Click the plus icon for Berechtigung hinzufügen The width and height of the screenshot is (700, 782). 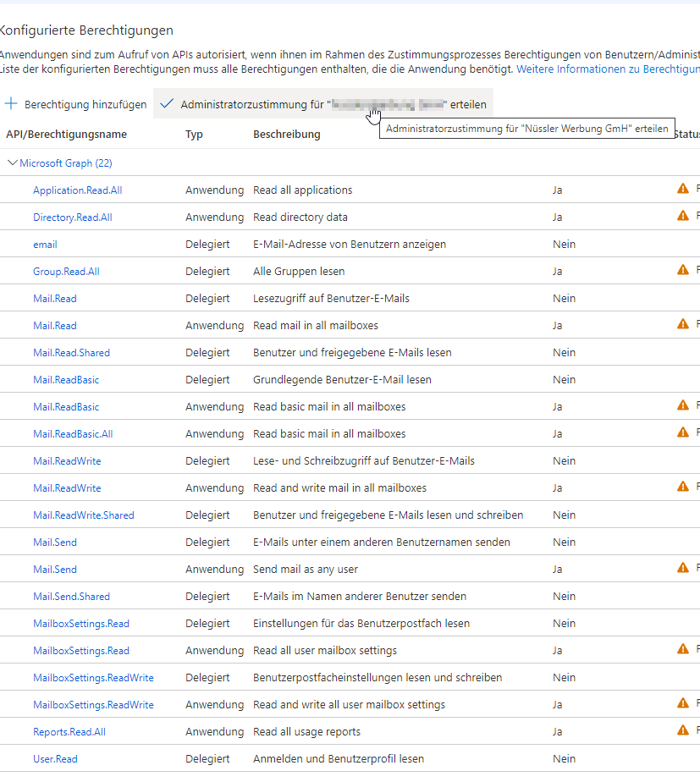[11, 104]
